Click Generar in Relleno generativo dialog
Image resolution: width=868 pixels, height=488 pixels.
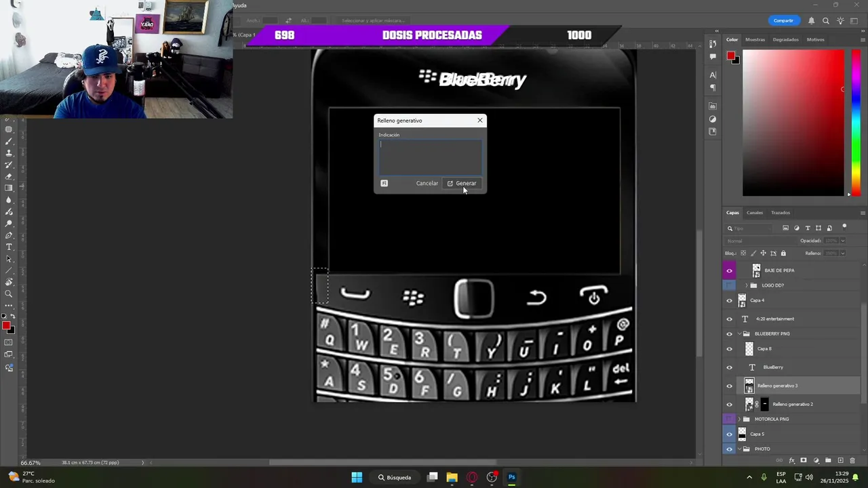[462, 183]
